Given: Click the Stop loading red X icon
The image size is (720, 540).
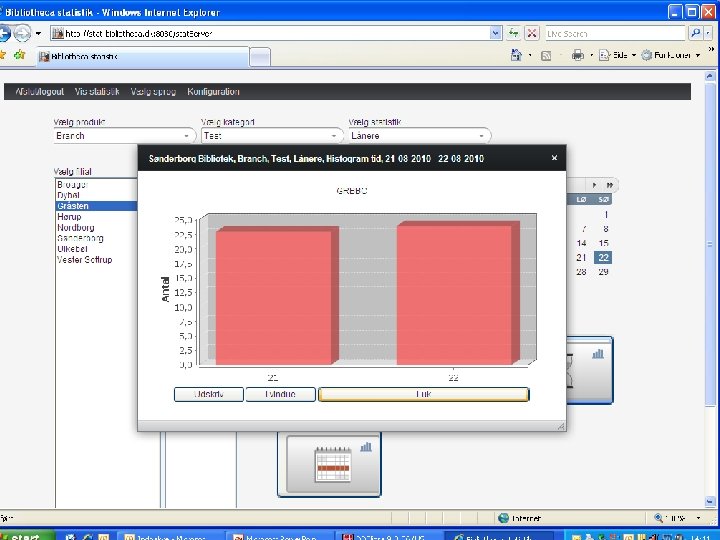Looking at the screenshot, I should [x=532, y=33].
